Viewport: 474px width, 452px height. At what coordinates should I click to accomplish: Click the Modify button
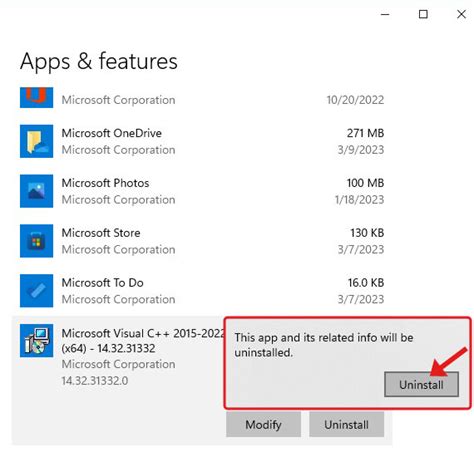[263, 424]
